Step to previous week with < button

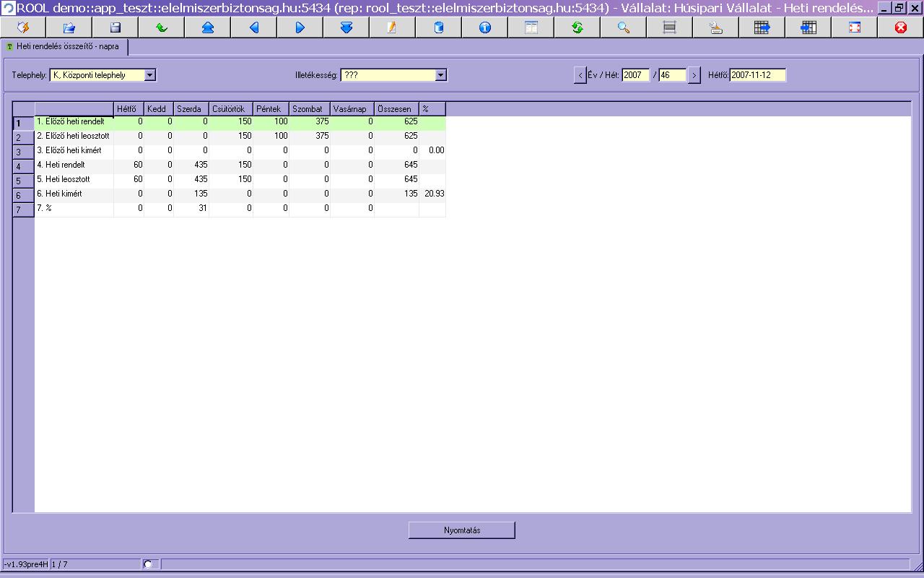(x=580, y=75)
